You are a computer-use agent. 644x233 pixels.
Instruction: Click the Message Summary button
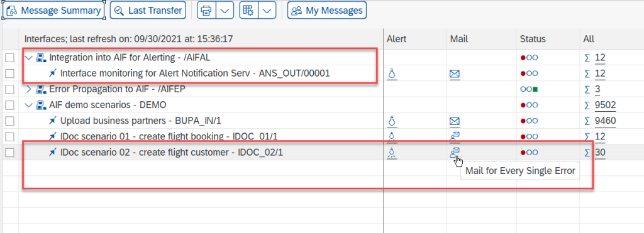pos(53,11)
